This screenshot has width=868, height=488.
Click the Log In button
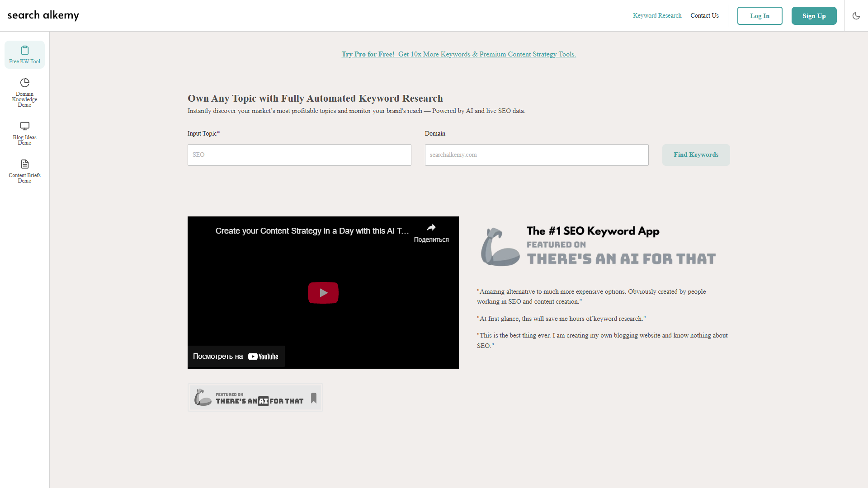coord(759,16)
